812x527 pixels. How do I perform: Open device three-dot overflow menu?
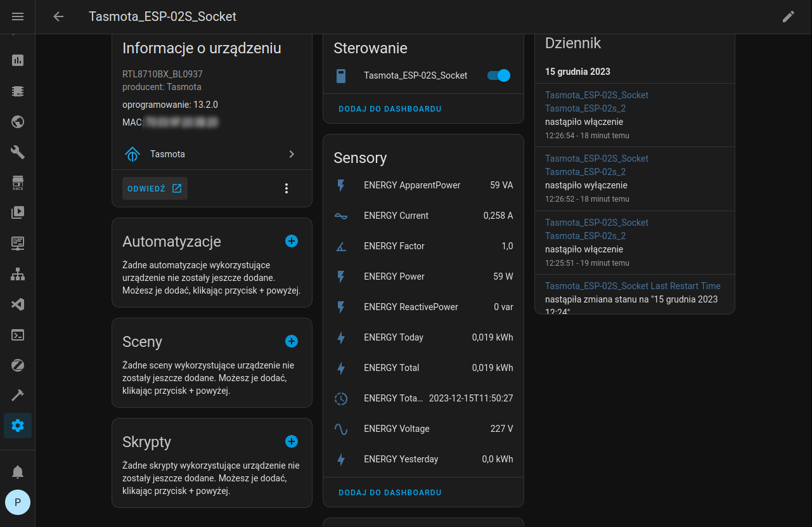pyautogui.click(x=287, y=188)
